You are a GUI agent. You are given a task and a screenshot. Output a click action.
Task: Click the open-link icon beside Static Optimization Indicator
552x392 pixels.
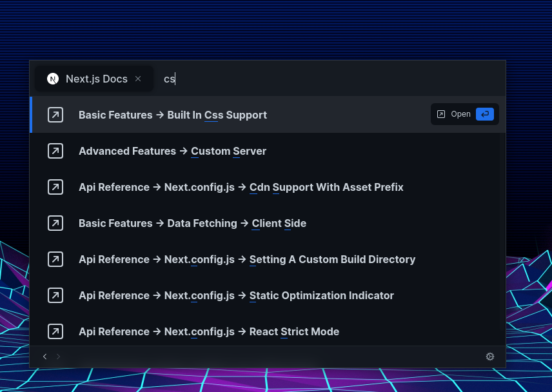click(55, 295)
